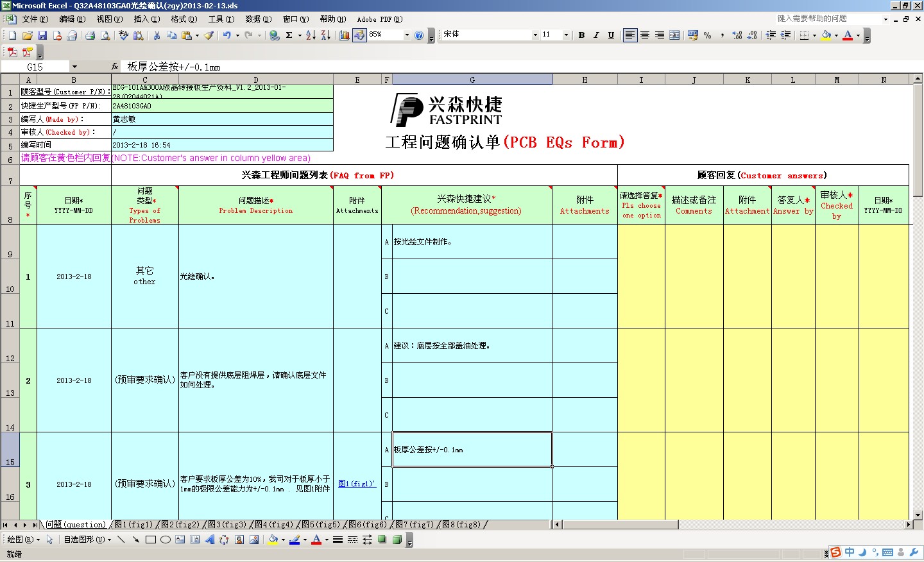The height and width of the screenshot is (562, 924).
Task: Switch to the 图2(fig2) sheet tab
Action: click(180, 525)
